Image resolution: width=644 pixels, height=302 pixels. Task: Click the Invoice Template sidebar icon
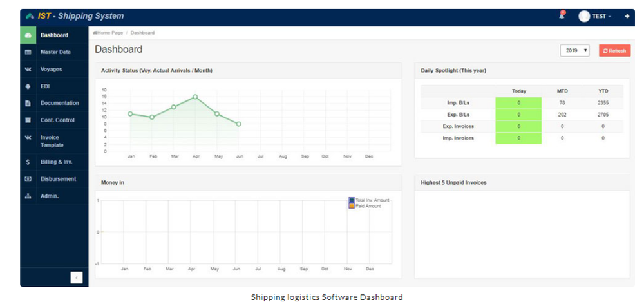click(28, 138)
